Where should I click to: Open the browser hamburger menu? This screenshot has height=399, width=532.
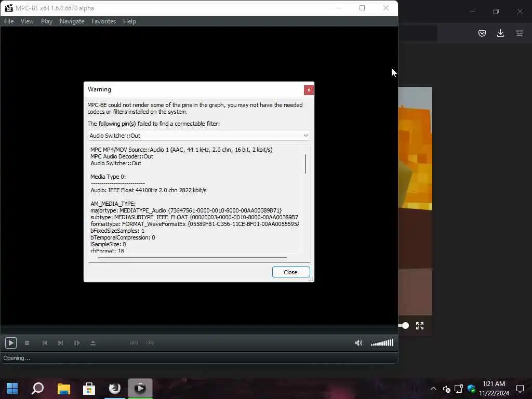pos(520,33)
